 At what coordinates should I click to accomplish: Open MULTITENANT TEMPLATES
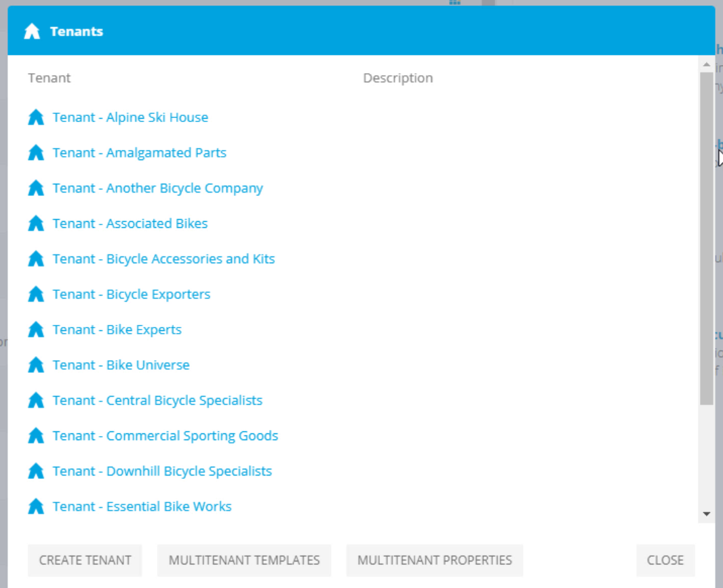click(x=243, y=560)
